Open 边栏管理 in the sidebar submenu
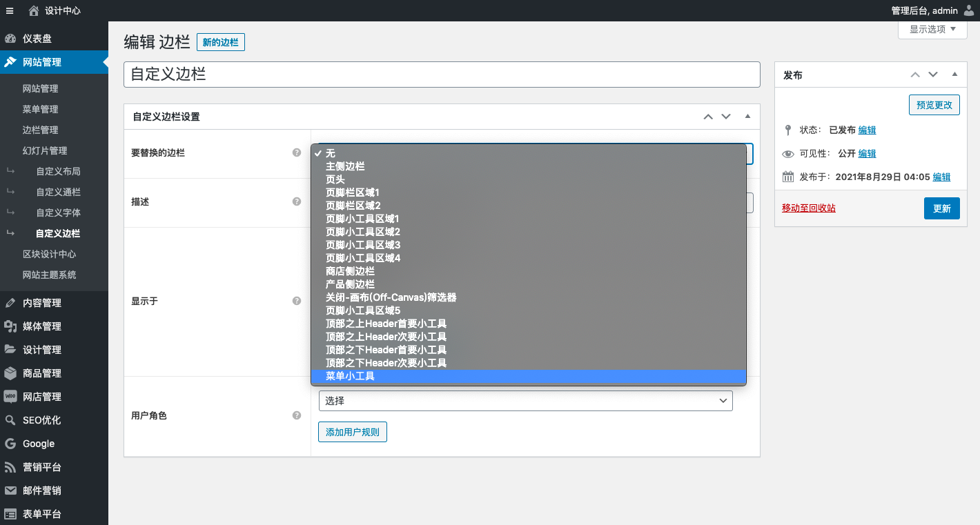980x525 pixels. [x=40, y=130]
